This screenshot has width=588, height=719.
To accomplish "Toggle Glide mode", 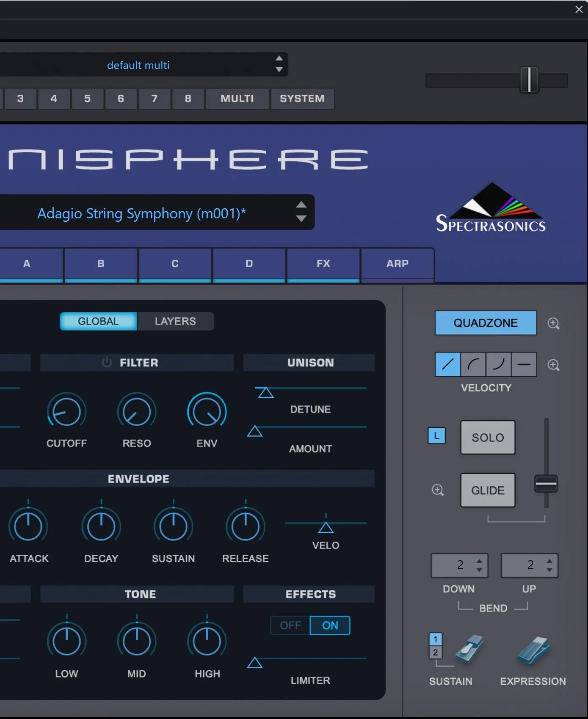I will click(x=488, y=490).
